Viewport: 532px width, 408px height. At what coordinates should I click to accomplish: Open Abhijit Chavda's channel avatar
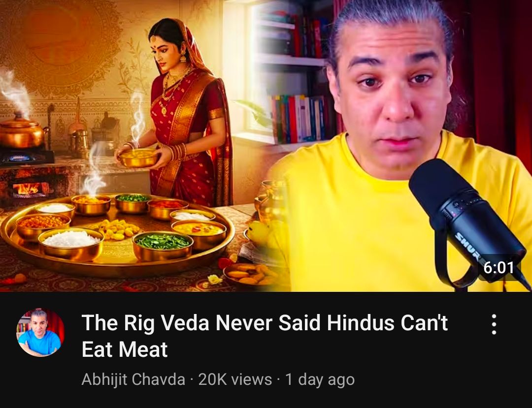click(40, 332)
